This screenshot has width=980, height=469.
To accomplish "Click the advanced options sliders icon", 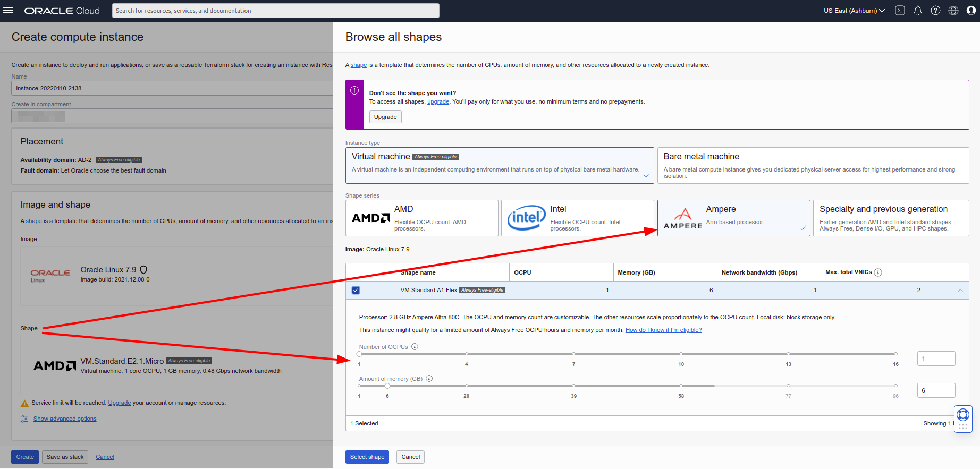I will coord(24,419).
